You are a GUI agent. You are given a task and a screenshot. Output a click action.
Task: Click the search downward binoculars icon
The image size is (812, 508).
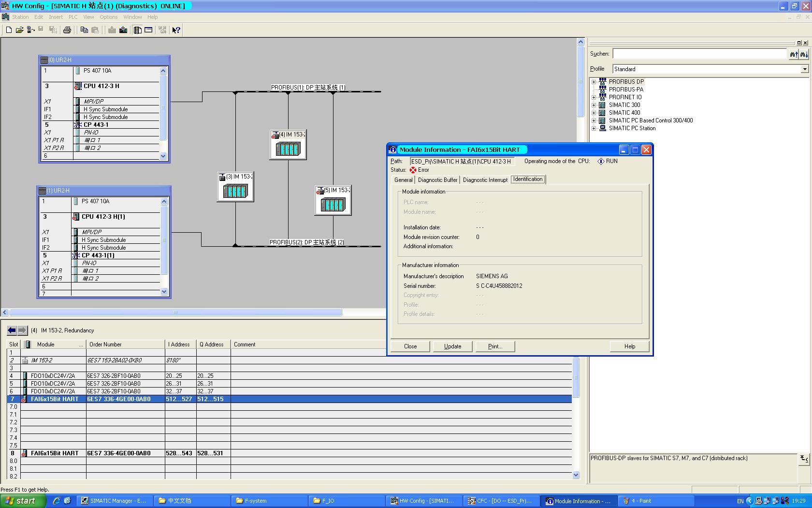pos(804,54)
